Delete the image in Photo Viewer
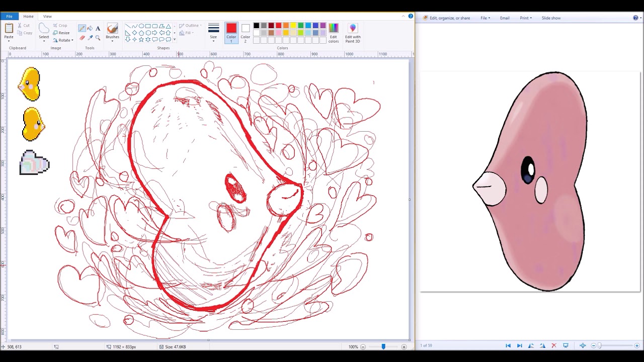This screenshot has height=362, width=644. [554, 345]
